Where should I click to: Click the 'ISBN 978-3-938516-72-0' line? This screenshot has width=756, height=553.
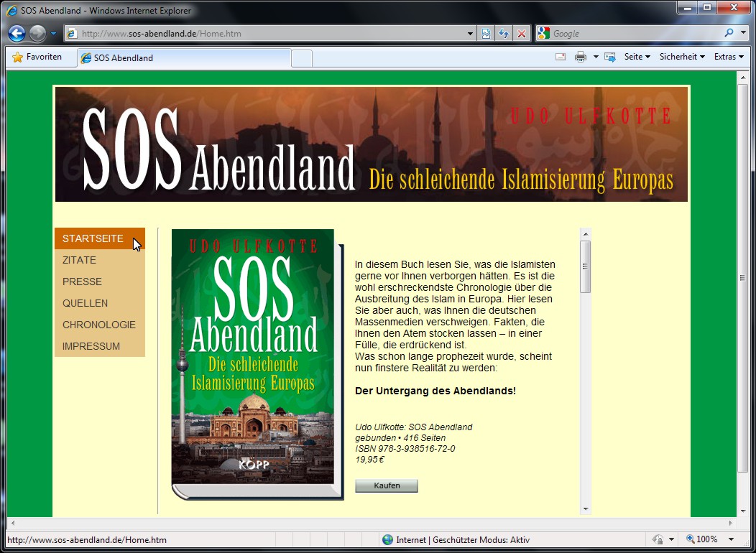405,449
